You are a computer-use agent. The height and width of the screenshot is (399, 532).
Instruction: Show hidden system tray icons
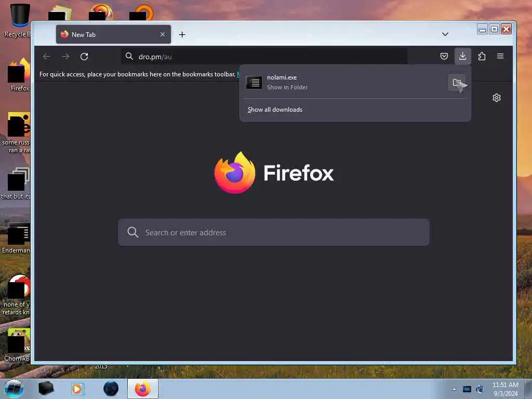click(x=454, y=389)
